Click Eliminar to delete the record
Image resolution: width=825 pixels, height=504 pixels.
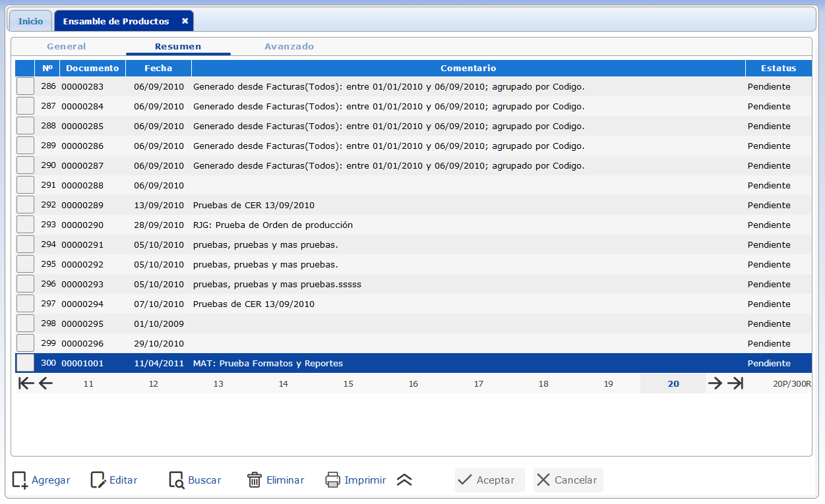tap(276, 480)
